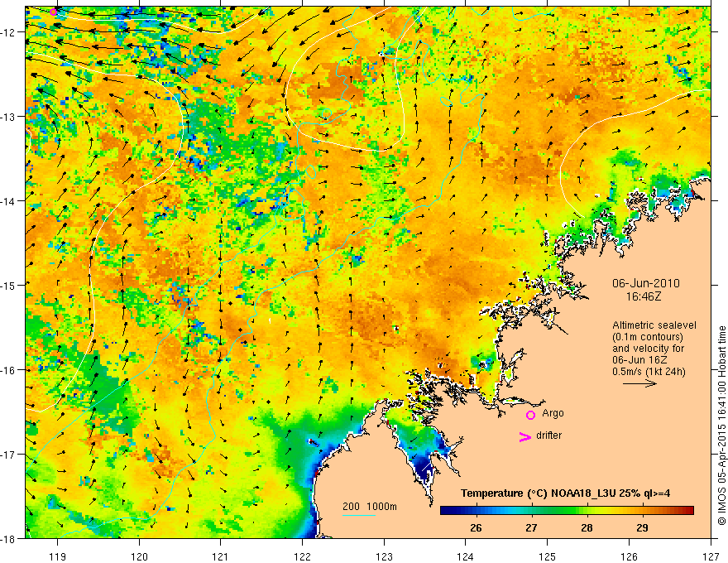
Task: Click the IMOS copyright timestamp text
Action: (721, 426)
